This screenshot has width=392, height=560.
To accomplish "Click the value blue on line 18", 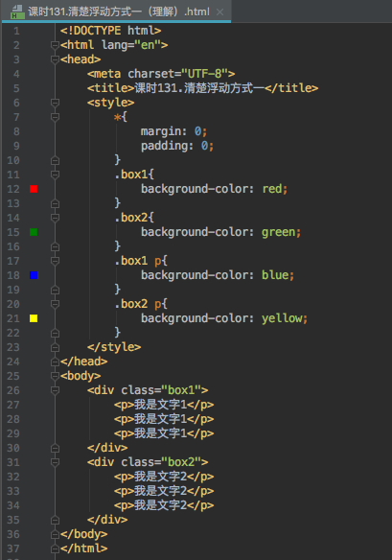I will (275, 275).
